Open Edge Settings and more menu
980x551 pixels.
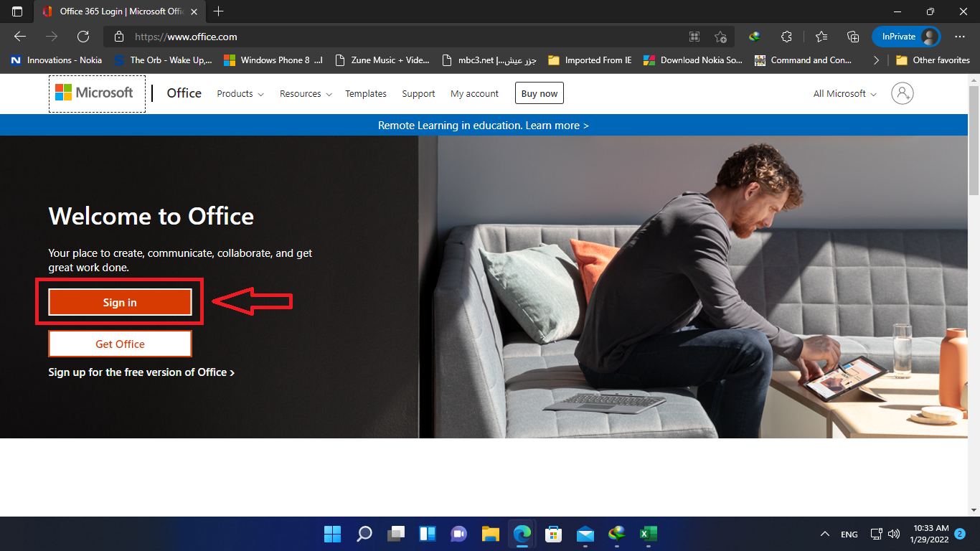coord(960,37)
